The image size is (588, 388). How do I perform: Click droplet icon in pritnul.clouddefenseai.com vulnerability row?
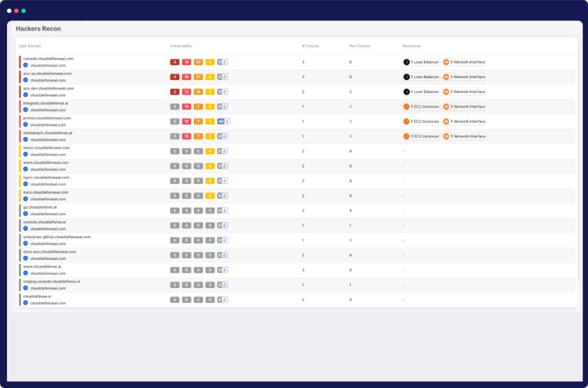click(x=227, y=121)
